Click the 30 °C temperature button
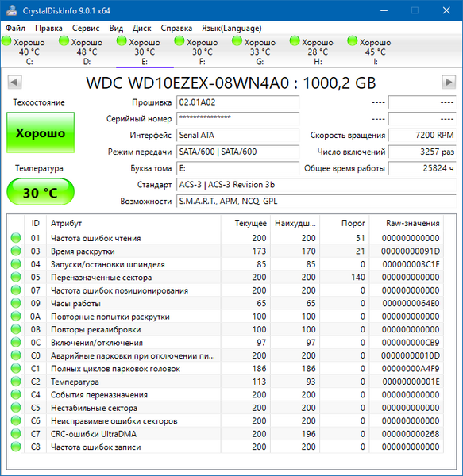Viewport: 463px width, 476px height. pyautogui.click(x=41, y=192)
